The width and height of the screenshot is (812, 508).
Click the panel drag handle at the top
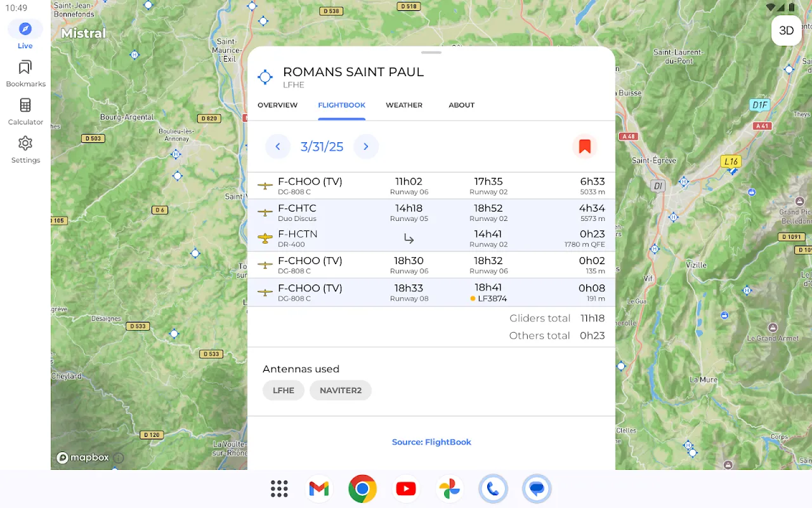click(431, 52)
